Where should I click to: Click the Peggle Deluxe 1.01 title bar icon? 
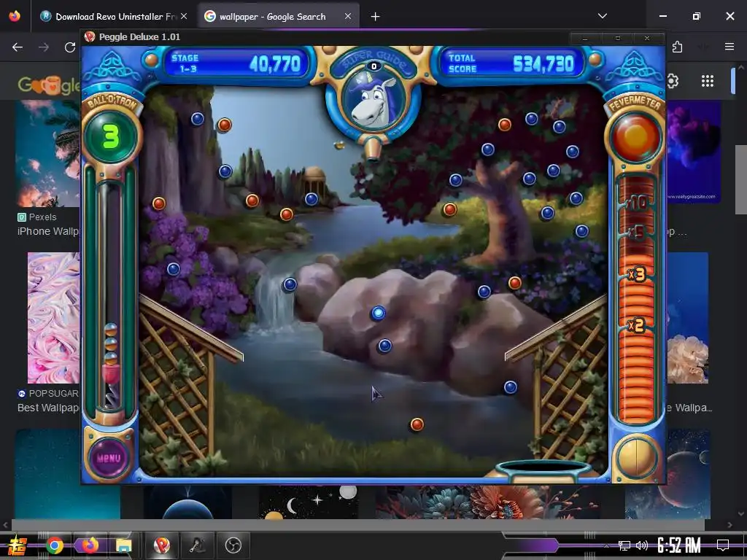tap(89, 36)
